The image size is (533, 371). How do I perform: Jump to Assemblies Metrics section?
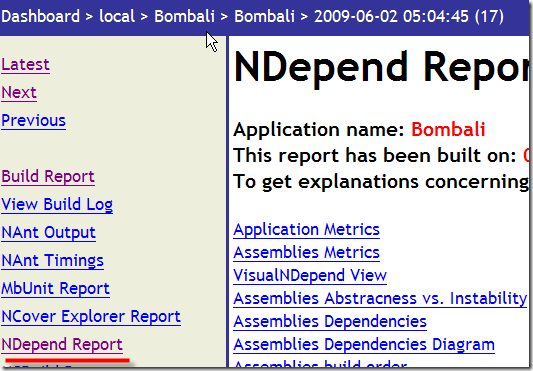(x=306, y=253)
